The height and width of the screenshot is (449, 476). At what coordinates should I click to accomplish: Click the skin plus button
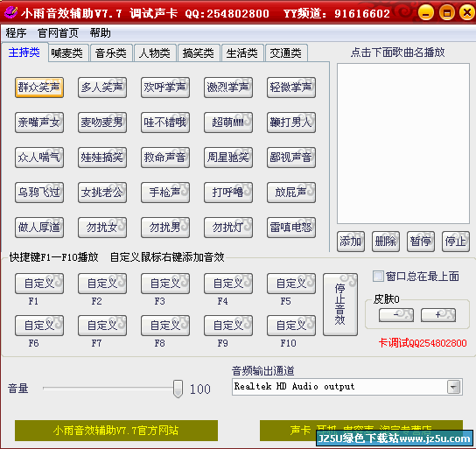[x=438, y=315]
